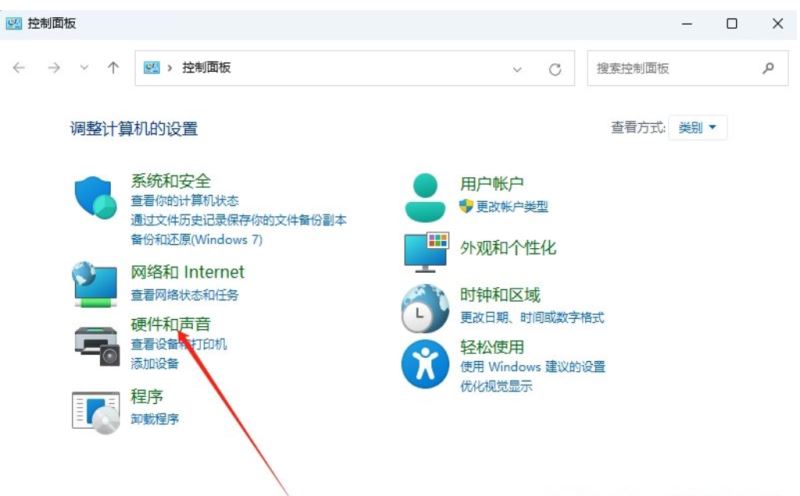The height and width of the screenshot is (496, 800).
Task: Open the 卸载程序 link
Action: 155,419
